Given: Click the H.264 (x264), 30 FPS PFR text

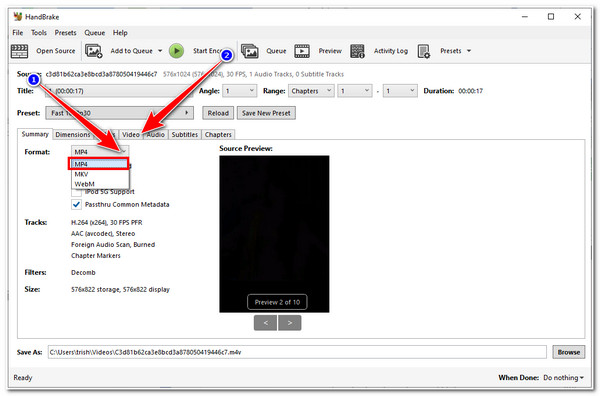Looking at the screenshot, I should pos(106,222).
